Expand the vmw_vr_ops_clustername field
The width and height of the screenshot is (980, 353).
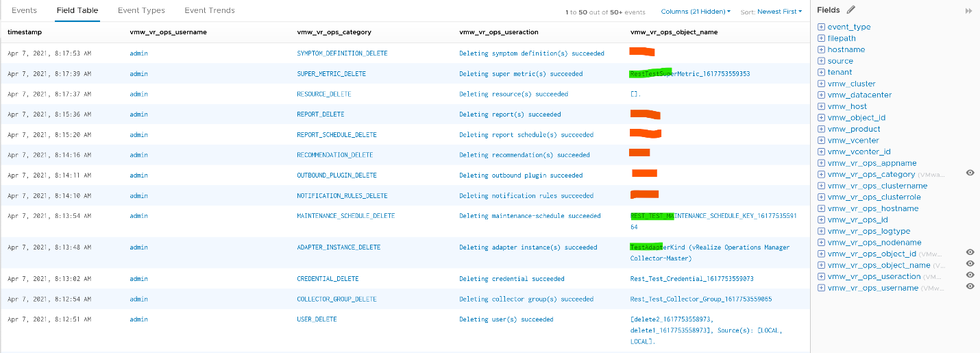coord(821,186)
